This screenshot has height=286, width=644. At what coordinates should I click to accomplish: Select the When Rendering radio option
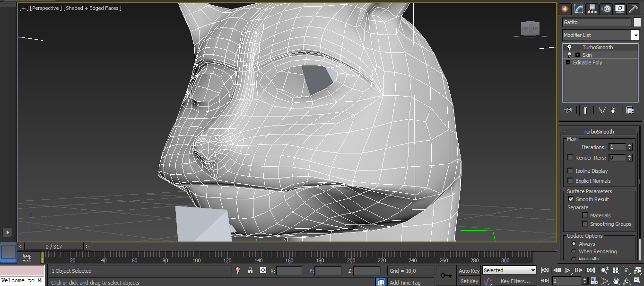574,251
